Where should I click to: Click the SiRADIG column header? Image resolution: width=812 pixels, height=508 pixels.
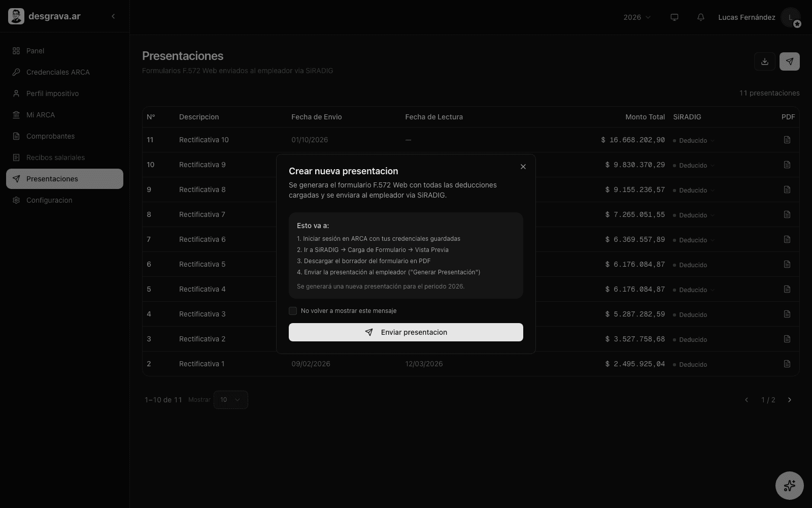(x=687, y=117)
